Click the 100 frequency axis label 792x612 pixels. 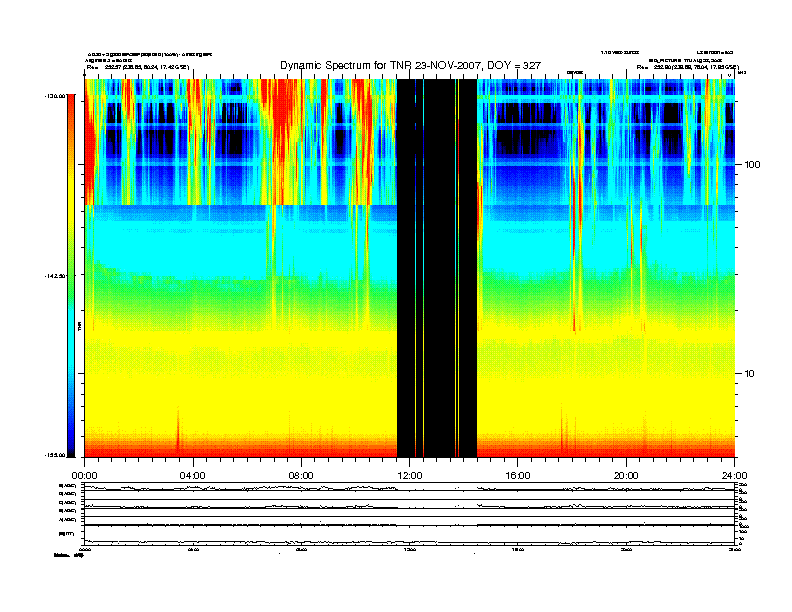tap(752, 165)
